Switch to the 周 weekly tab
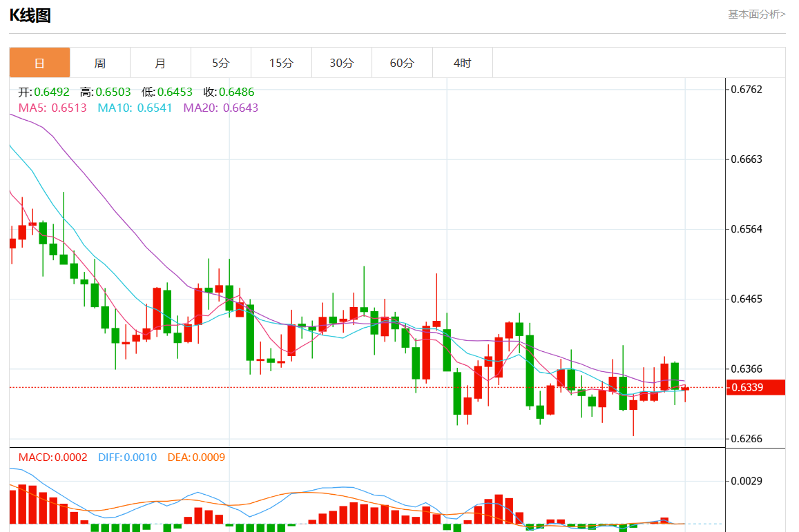799x532 pixels. tap(100, 63)
